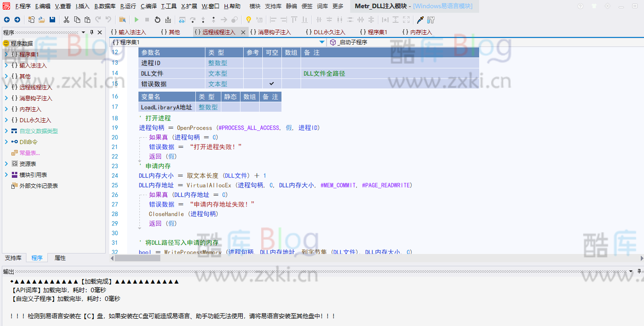Screen dimensions: 644x326
Task: Click the OpenProcess API link in code
Action: [x=194, y=127]
